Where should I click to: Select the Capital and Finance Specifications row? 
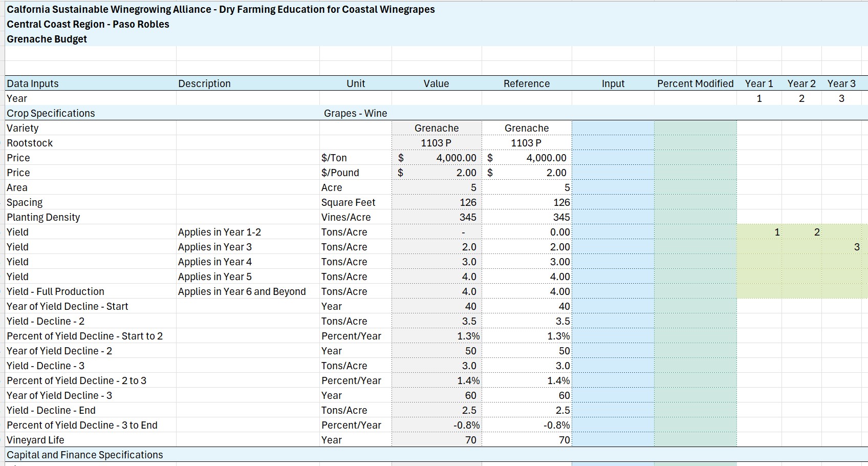[434, 455]
